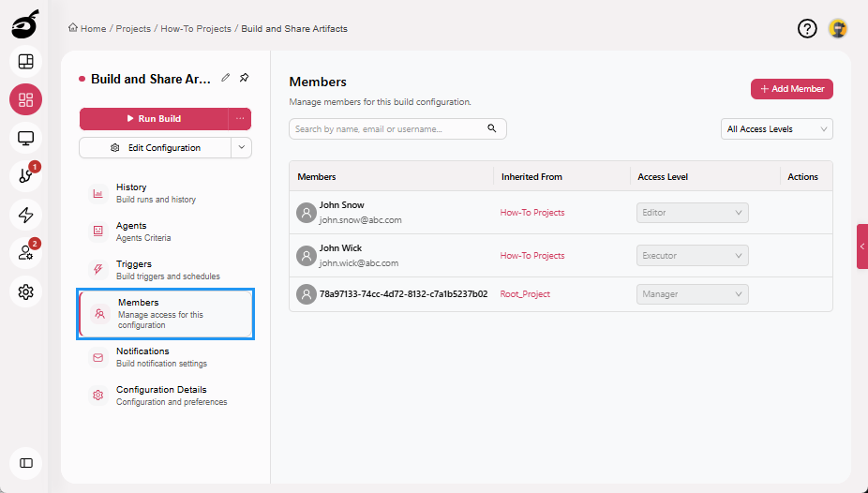868x493 pixels.
Task: Click the Add Member button
Action: point(792,89)
